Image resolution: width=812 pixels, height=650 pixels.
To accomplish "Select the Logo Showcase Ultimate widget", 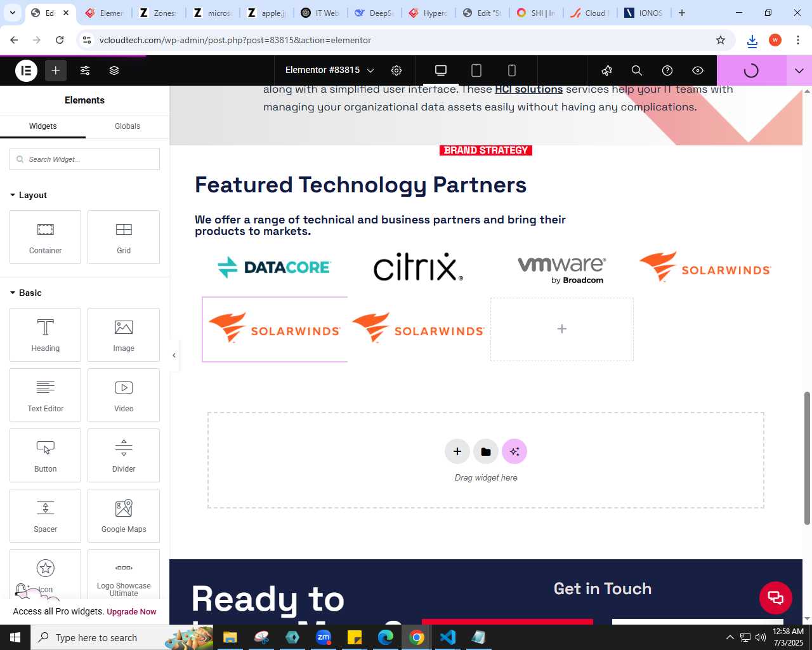I will click(124, 574).
